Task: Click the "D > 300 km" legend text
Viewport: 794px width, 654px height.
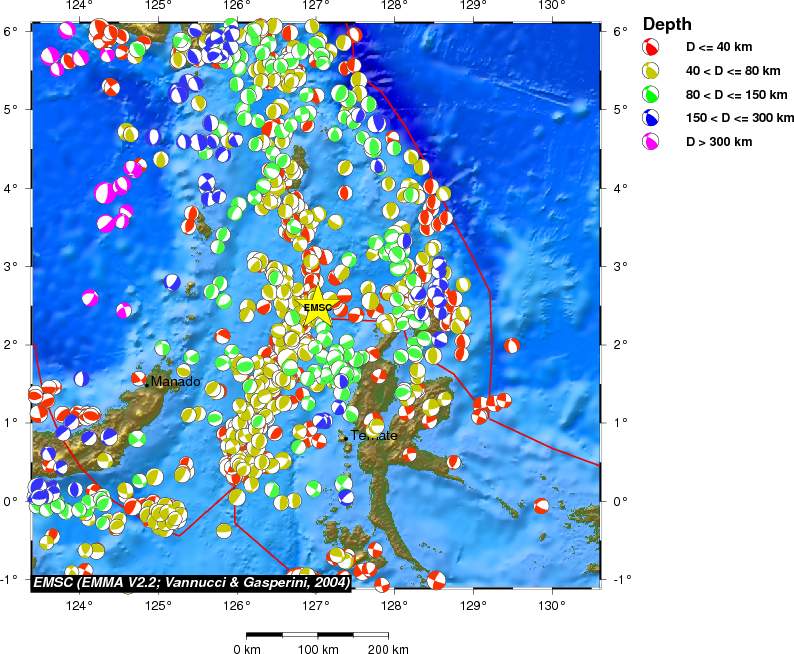Action: pos(718,142)
